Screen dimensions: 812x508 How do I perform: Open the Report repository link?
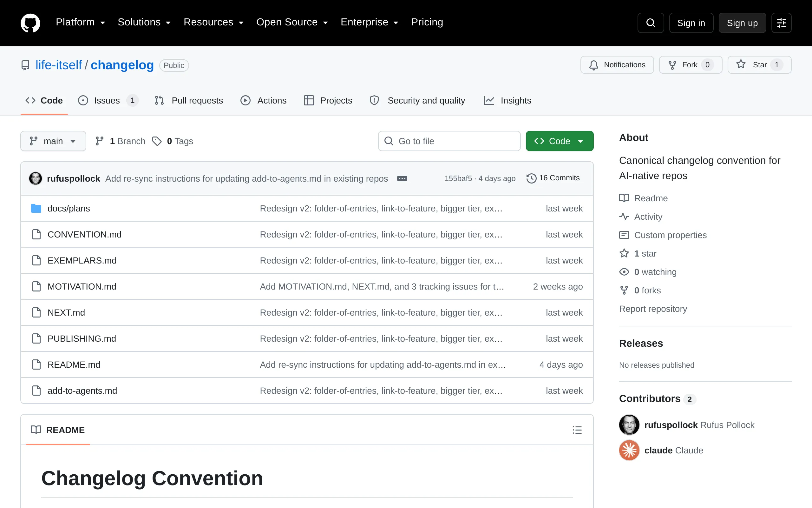[653, 308]
